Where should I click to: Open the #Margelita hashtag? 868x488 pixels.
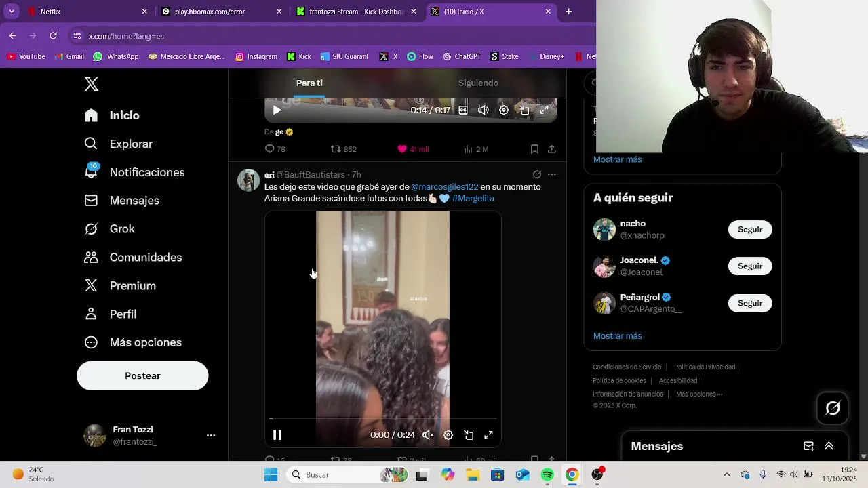473,199
